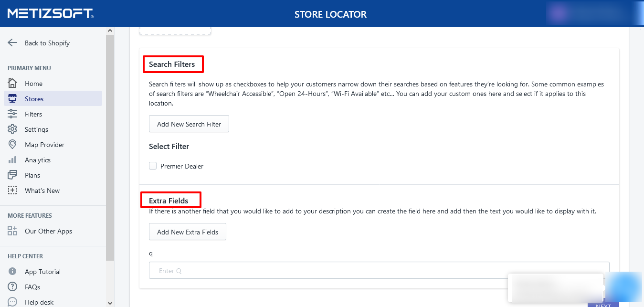Click the Add New Search Filter button
The width and height of the screenshot is (644, 307).
click(x=189, y=124)
